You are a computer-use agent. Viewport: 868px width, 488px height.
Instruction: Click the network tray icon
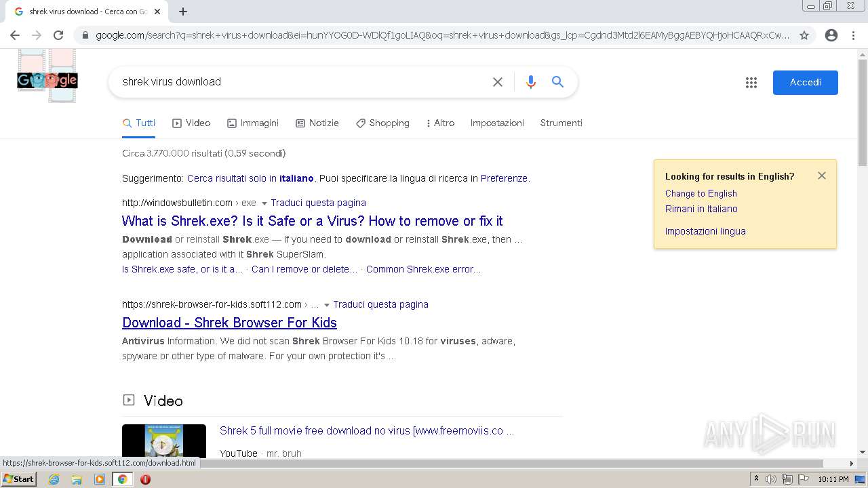coord(787,479)
